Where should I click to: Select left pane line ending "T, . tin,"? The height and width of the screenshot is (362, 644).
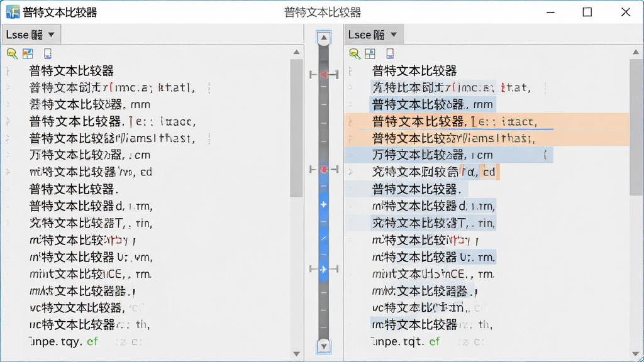pyautogui.click(x=91, y=223)
